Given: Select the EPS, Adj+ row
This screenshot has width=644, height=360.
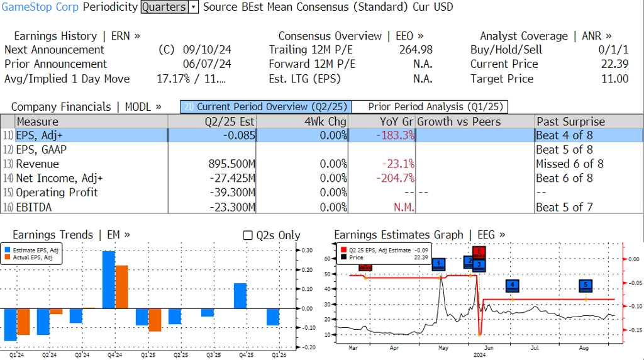Looking at the screenshot, I should 321,135.
